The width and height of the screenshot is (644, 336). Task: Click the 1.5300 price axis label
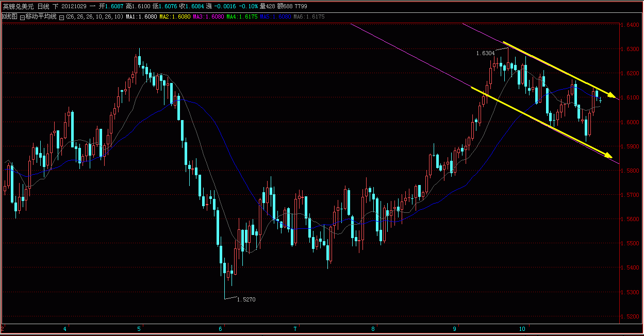630,292
